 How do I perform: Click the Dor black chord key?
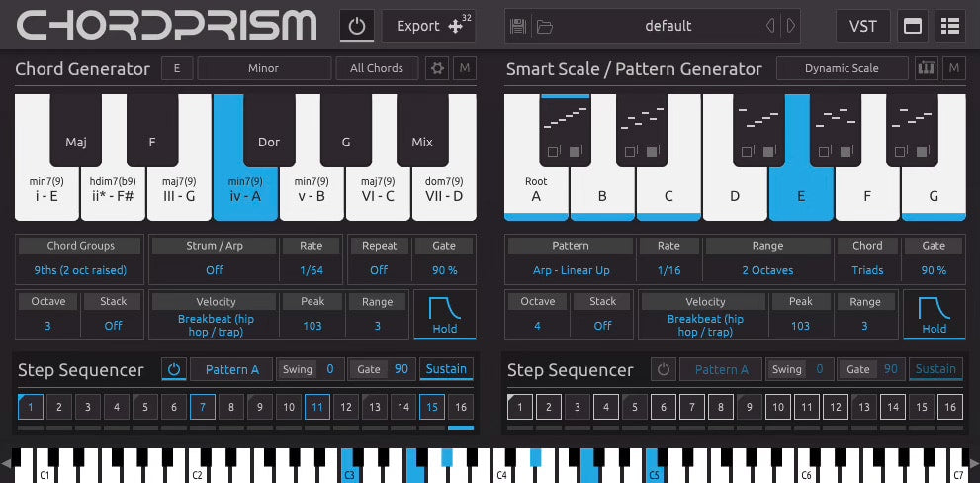[269, 130]
